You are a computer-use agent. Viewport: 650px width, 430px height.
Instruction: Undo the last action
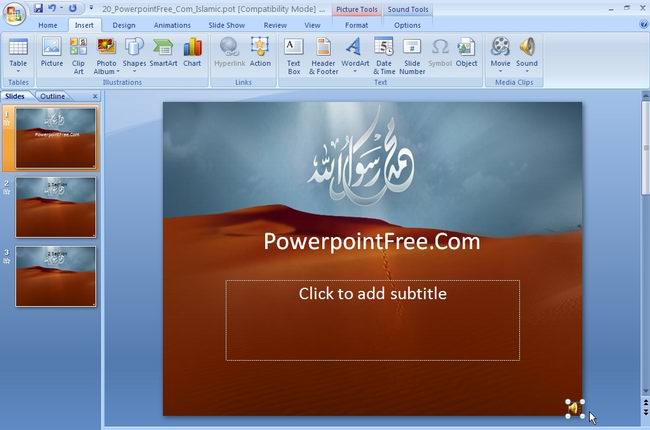coord(52,8)
